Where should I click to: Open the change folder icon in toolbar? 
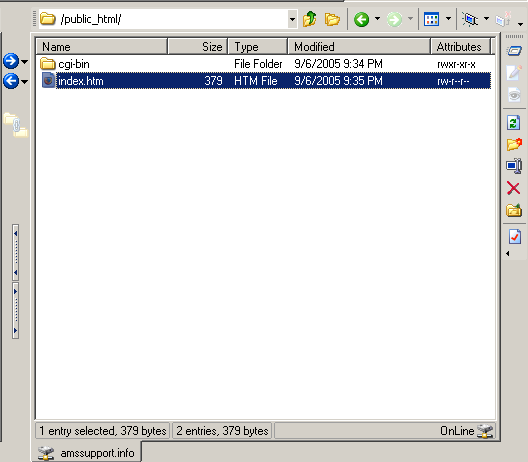point(332,19)
